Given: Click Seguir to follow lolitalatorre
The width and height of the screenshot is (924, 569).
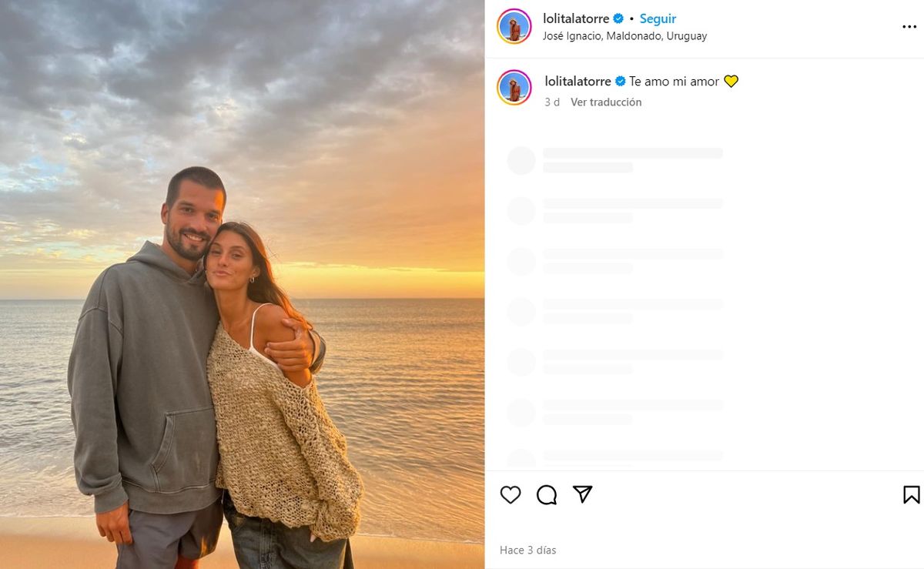Looking at the screenshot, I should [x=658, y=18].
